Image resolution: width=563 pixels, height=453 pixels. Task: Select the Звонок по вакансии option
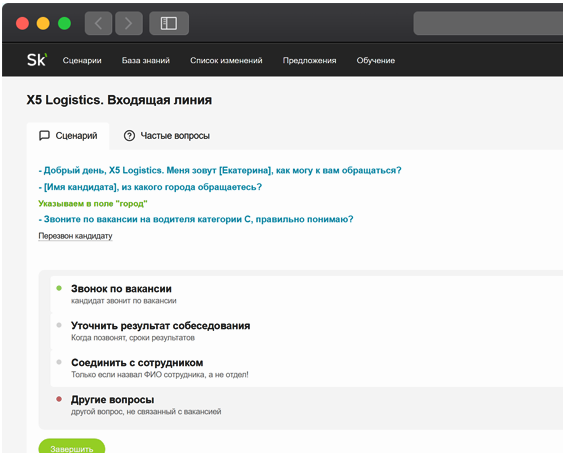[x=307, y=294]
